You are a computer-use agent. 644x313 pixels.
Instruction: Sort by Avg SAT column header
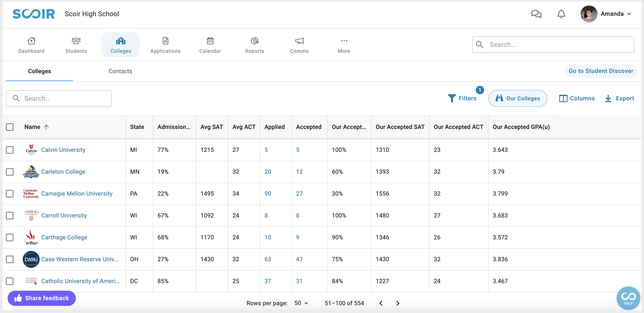point(211,127)
